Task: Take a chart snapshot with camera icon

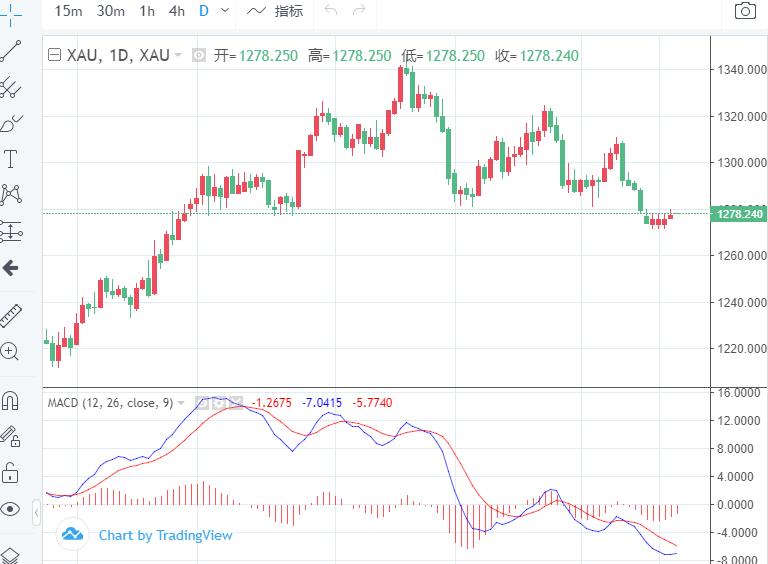Action: pyautogui.click(x=744, y=11)
